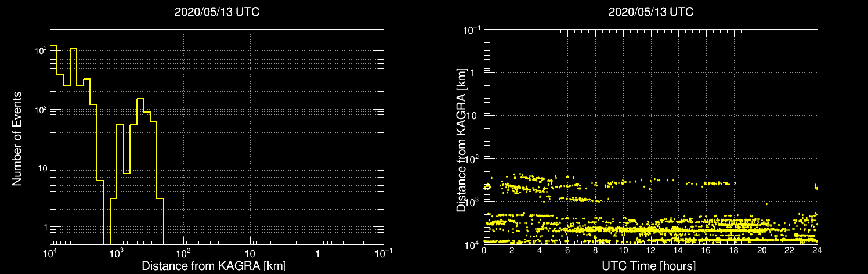Click the 0 tick on UTC Time axis
The width and height of the screenshot is (868, 274).
(x=484, y=251)
